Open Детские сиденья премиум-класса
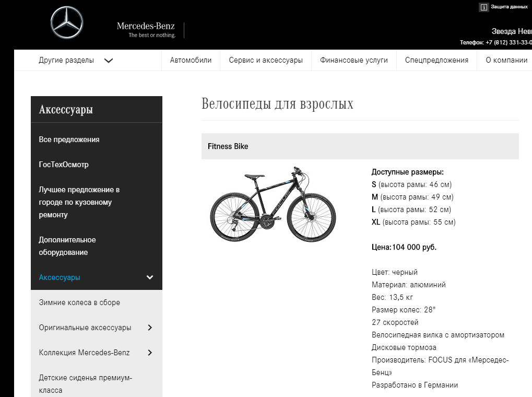 (x=85, y=384)
